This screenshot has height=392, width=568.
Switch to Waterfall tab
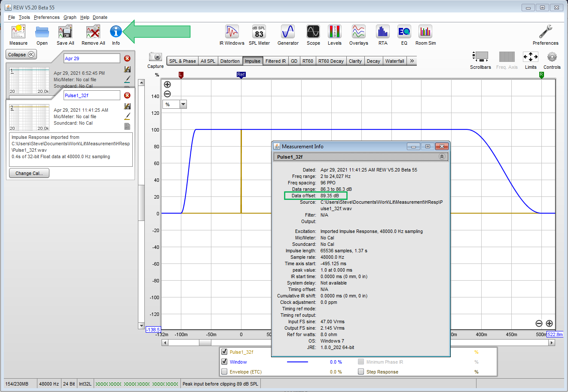[394, 61]
